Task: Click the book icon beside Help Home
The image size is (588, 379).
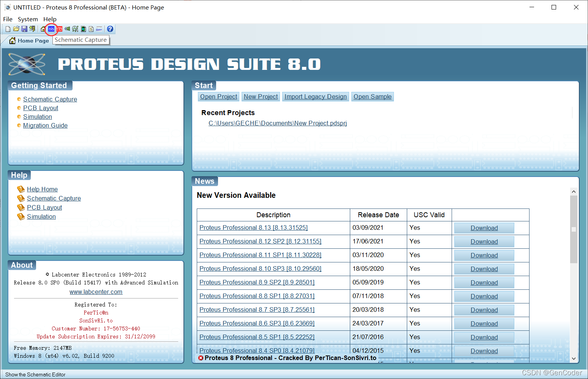Action: coord(21,189)
